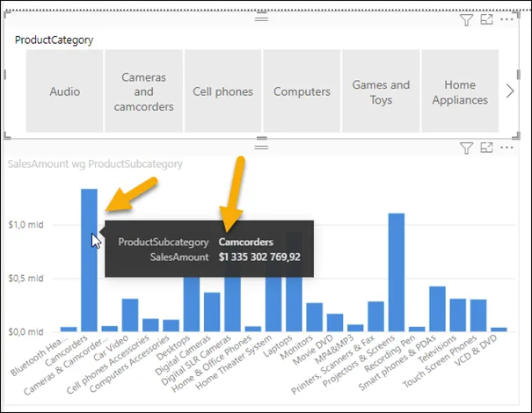
Task: Select the Projectors & Screens bar
Action: coord(396,272)
